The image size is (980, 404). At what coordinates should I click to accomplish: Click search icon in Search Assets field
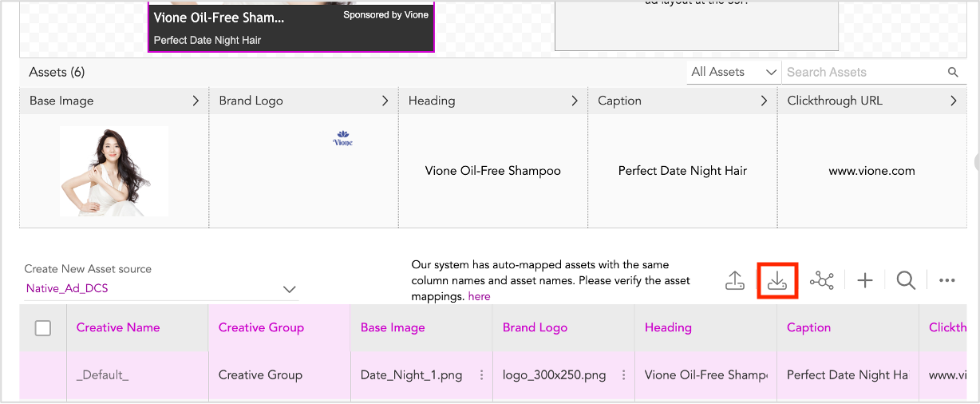[953, 73]
